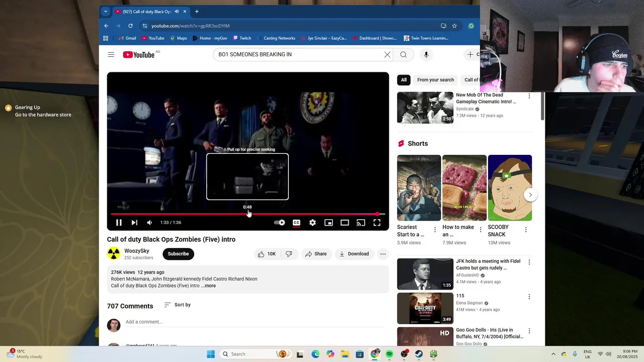Image resolution: width=644 pixels, height=362 pixels.
Task: Open options for SCOOBY SNACK Short
Action: (526, 230)
